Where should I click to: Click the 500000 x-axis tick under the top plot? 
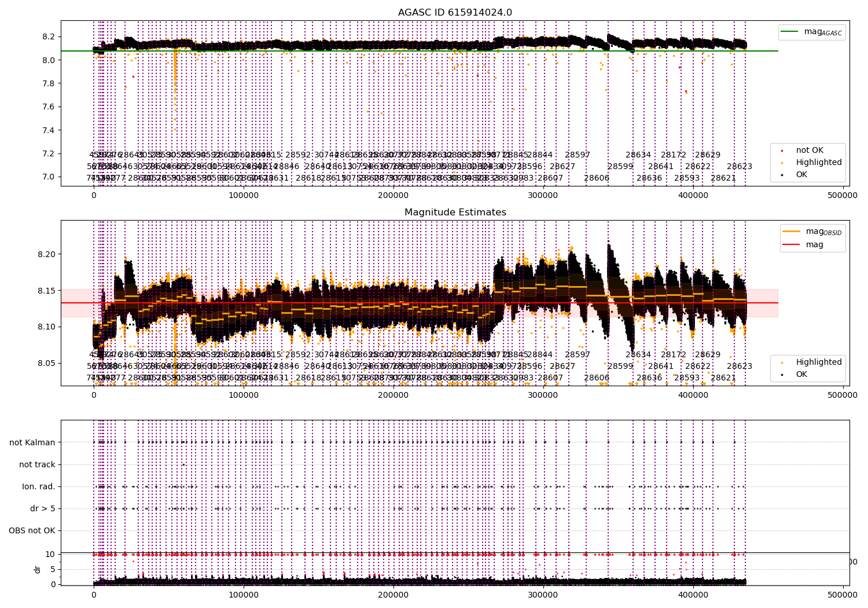click(x=843, y=196)
